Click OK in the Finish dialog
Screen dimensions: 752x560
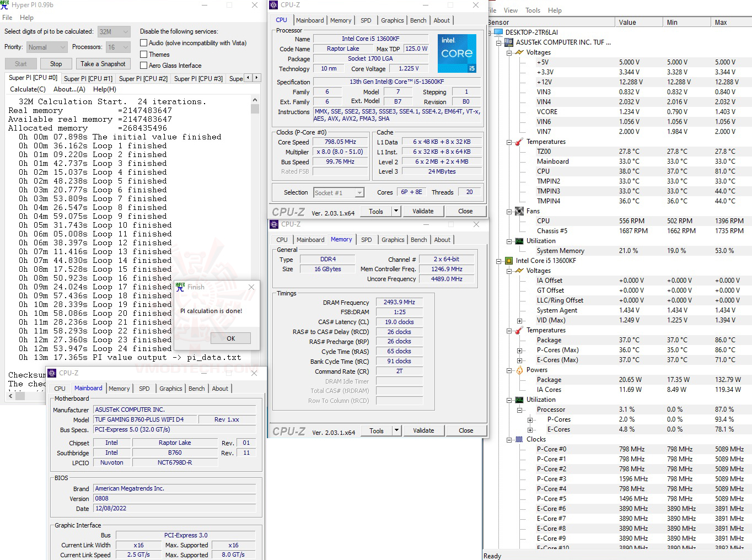coord(230,338)
